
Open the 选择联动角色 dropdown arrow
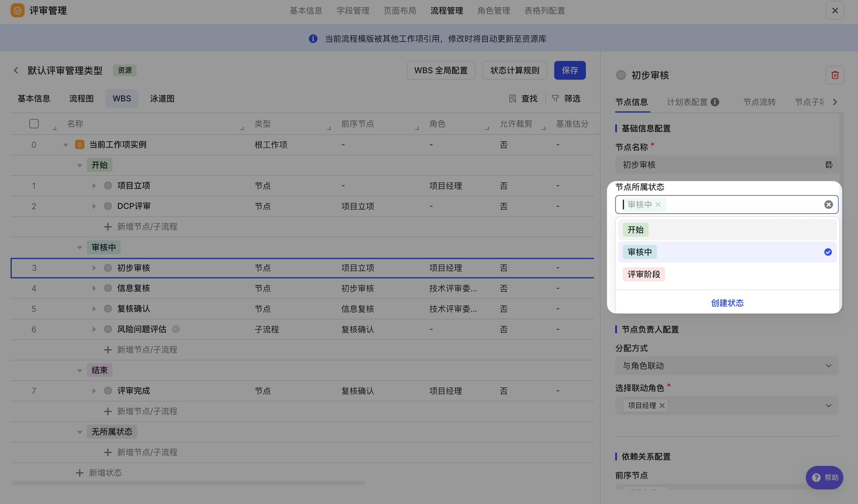click(x=828, y=406)
